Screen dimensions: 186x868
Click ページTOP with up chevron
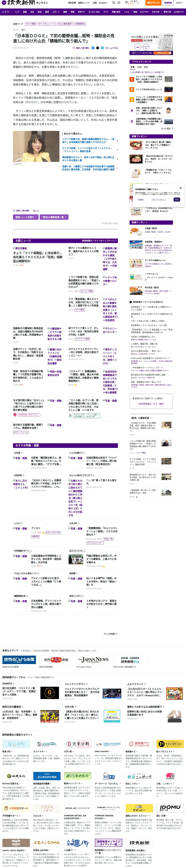pos(111,634)
